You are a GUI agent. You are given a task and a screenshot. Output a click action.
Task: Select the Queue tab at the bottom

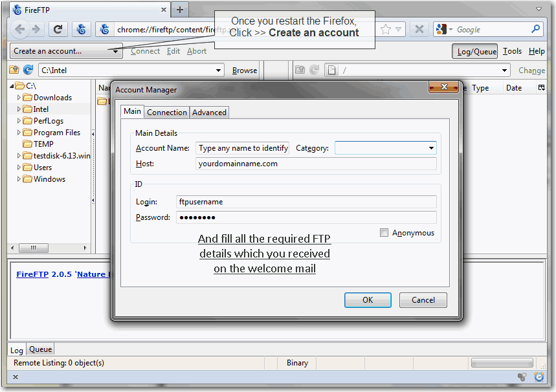click(40, 349)
